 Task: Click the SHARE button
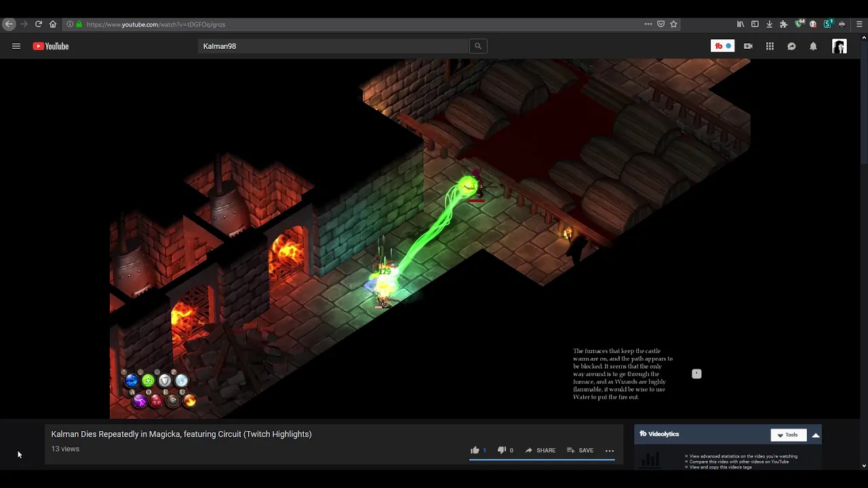pyautogui.click(x=540, y=450)
